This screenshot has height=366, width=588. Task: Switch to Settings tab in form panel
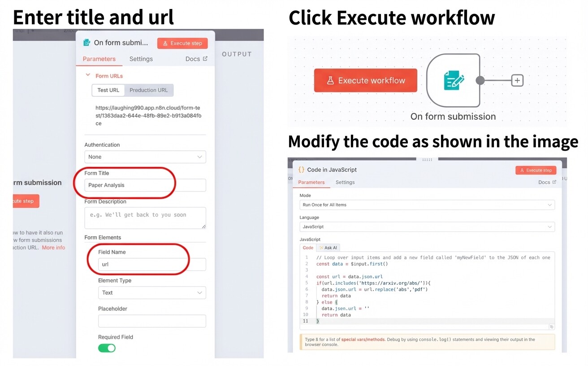[x=141, y=59]
